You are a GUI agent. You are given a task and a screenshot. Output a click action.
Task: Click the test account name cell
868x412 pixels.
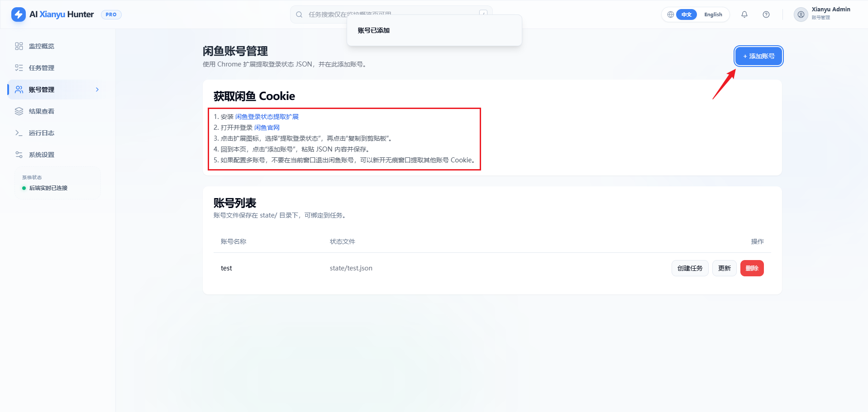(226, 268)
